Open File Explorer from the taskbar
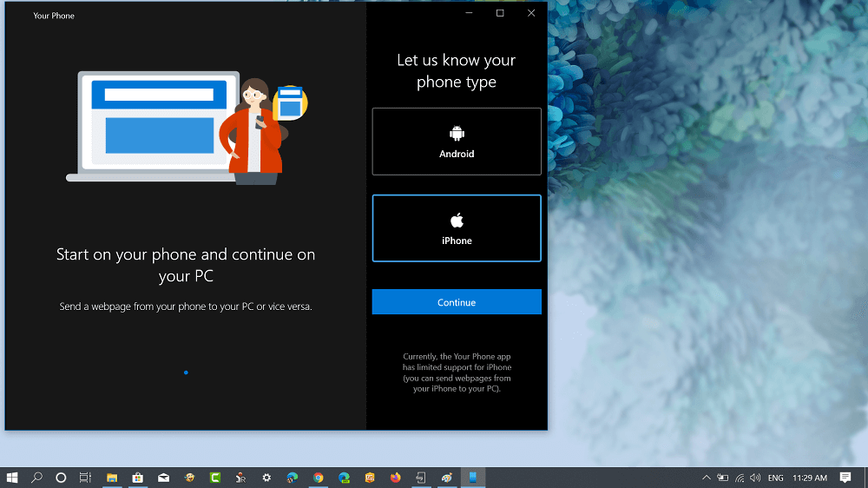868x488 pixels. click(x=112, y=478)
